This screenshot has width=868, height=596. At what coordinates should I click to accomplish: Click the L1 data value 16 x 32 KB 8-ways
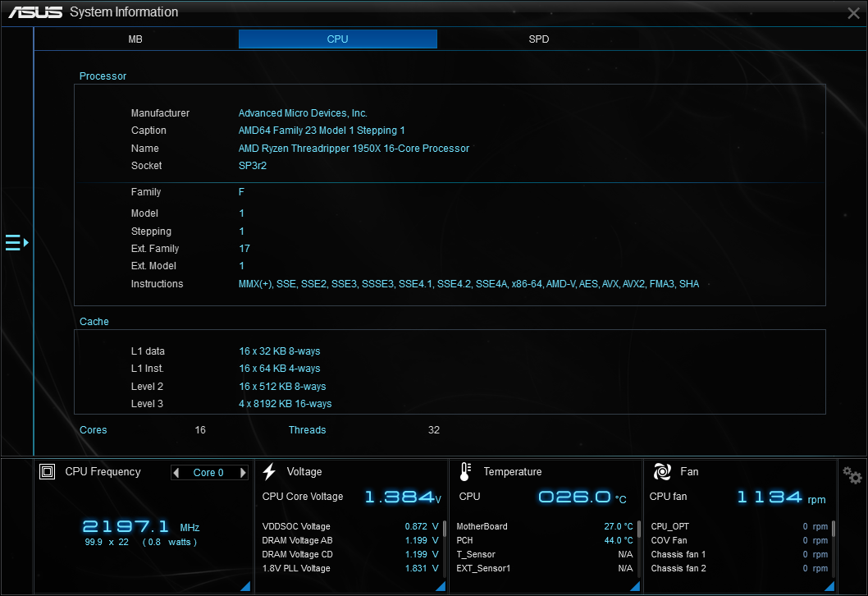(x=280, y=351)
